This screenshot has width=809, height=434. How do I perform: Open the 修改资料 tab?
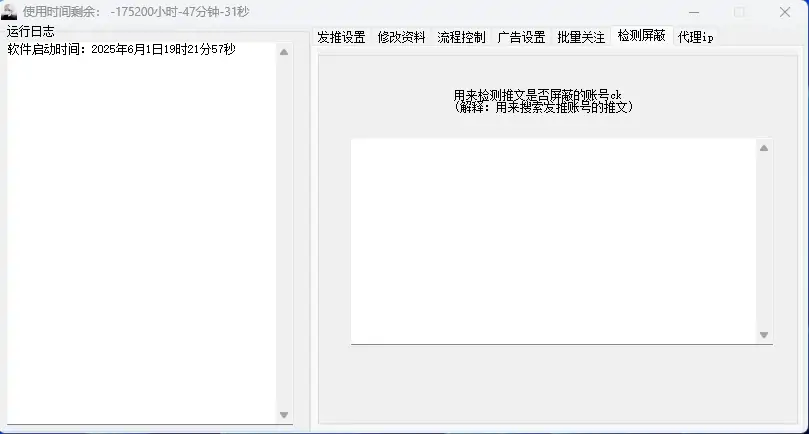(x=401, y=37)
